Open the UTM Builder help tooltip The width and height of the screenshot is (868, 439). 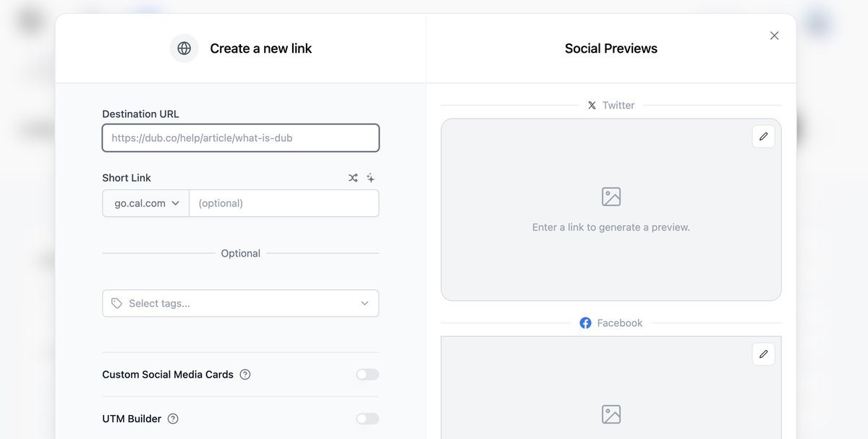[173, 419]
